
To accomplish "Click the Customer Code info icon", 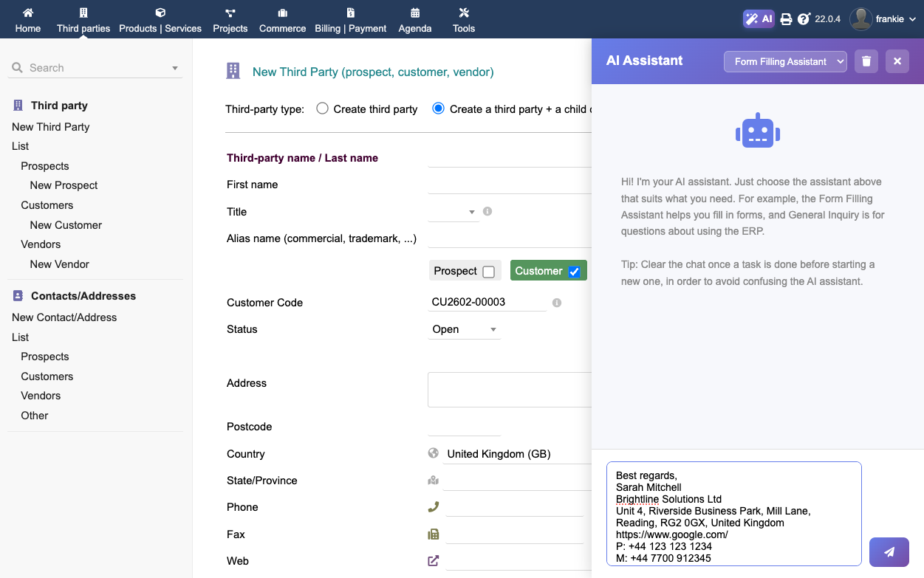I will click(557, 303).
